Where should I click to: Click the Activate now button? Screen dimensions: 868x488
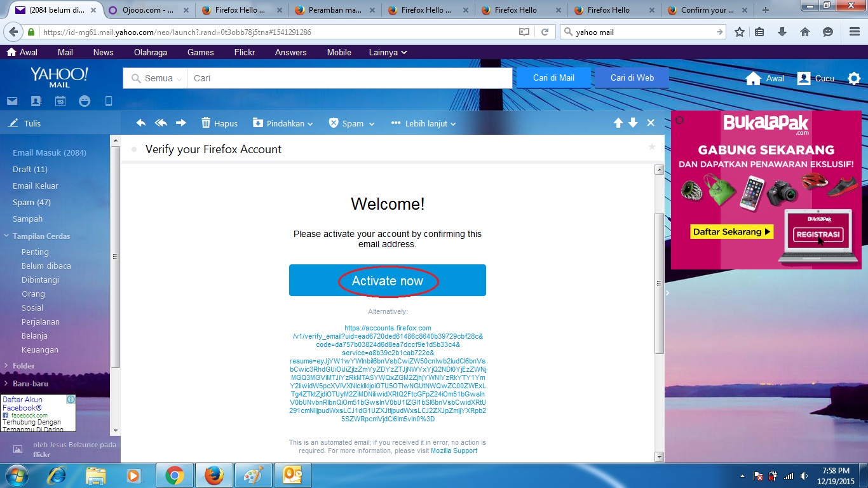pyautogui.click(x=388, y=280)
